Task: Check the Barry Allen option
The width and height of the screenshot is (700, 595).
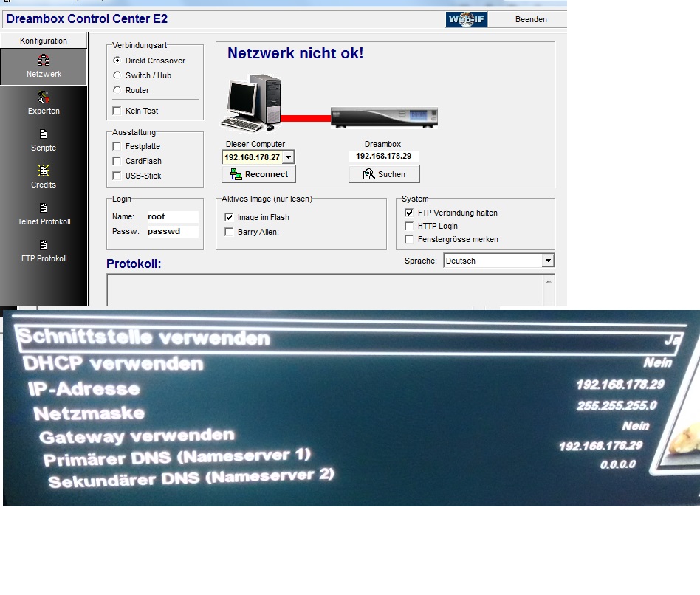Action: (229, 232)
